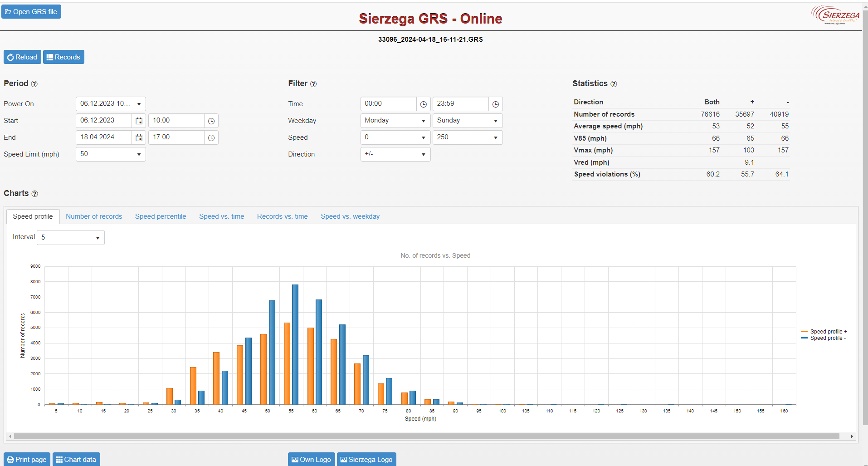Select the Speed profile tab
The image size is (868, 466).
[x=33, y=216]
